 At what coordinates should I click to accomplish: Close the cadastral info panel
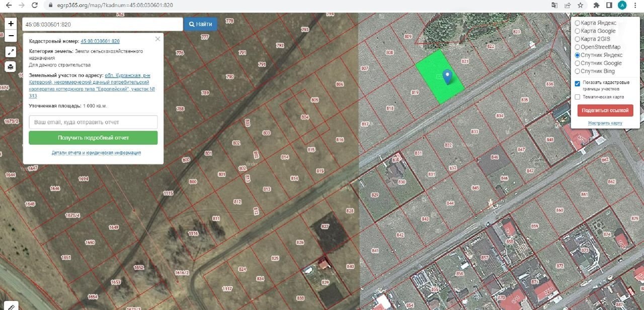click(157, 39)
